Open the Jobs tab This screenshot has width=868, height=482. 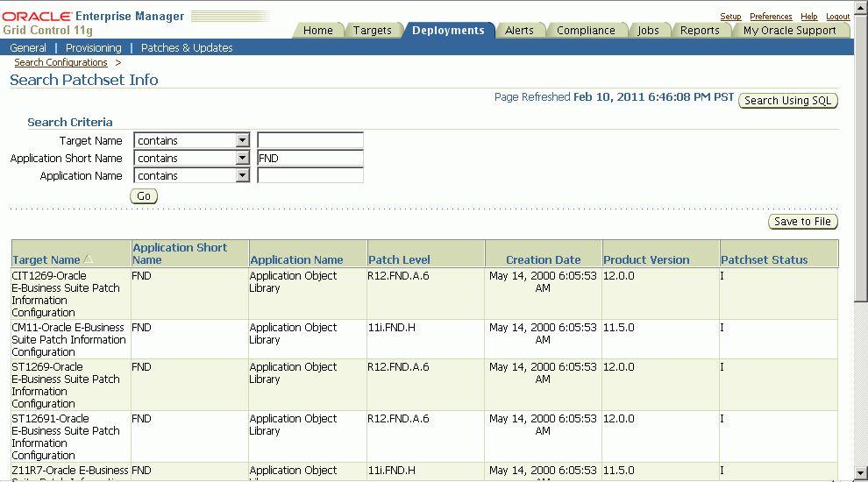[x=648, y=31]
